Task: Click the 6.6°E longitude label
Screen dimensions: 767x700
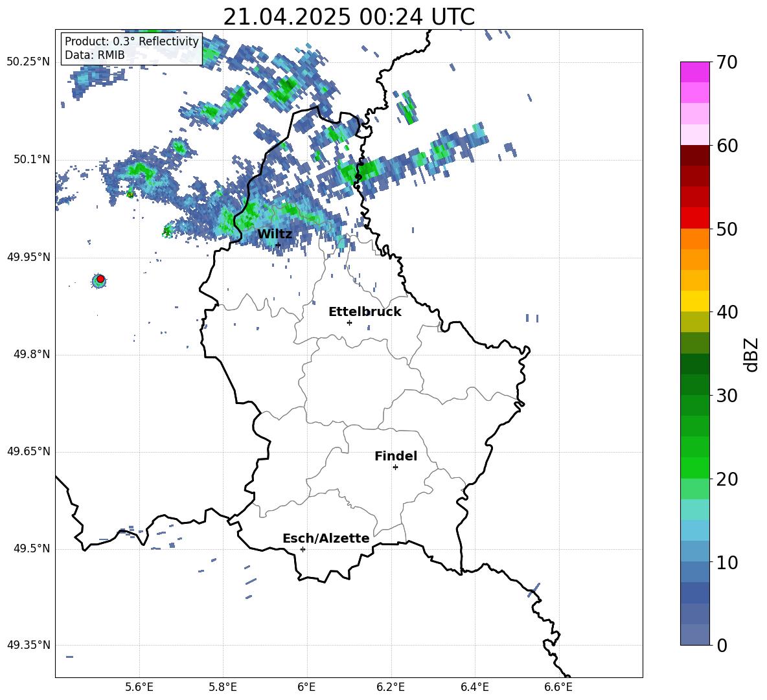Action: 558,687
